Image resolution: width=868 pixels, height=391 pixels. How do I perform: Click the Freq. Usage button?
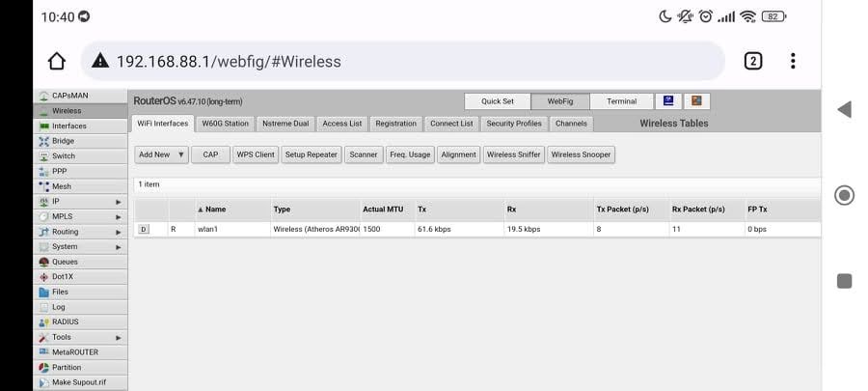pos(410,154)
